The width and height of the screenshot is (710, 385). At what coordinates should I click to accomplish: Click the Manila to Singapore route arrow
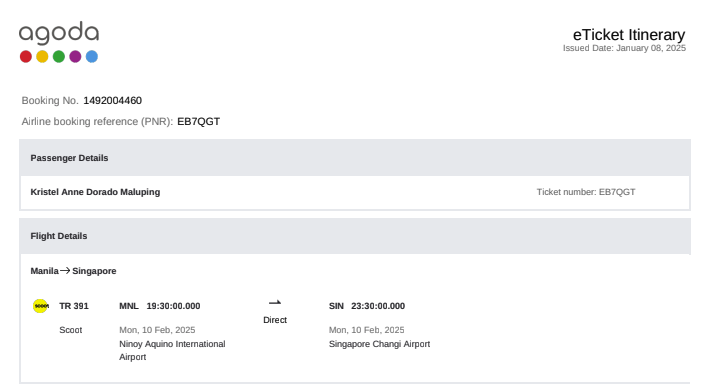tap(65, 270)
